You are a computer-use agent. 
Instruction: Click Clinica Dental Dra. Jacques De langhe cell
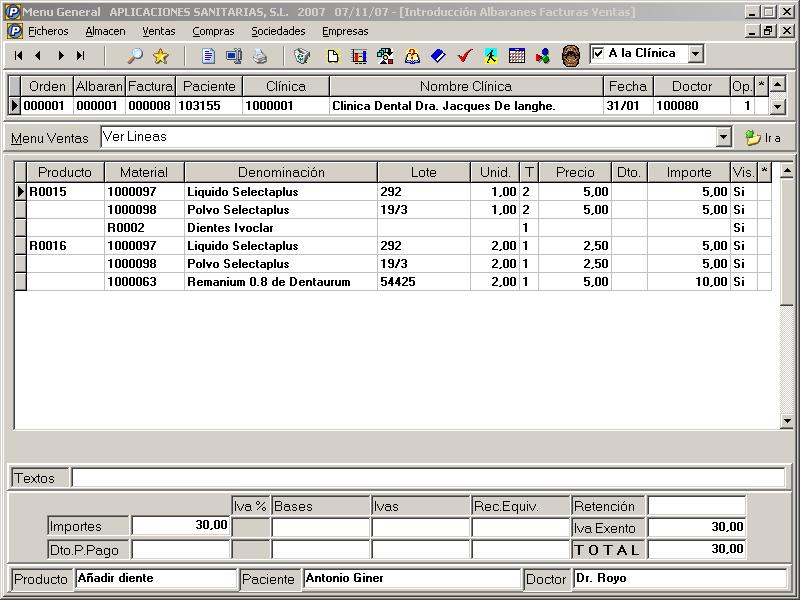click(466, 106)
